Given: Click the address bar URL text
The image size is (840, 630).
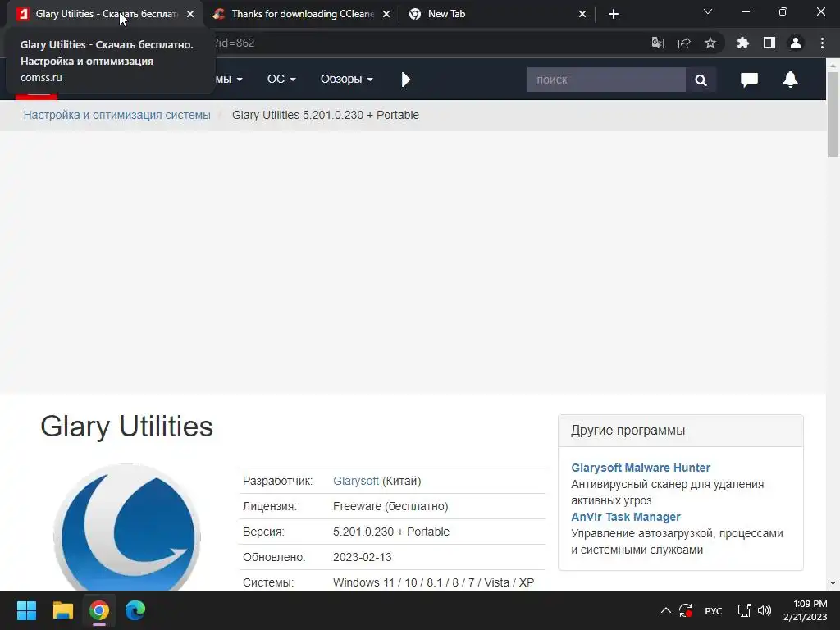Looking at the screenshot, I should click(235, 43).
